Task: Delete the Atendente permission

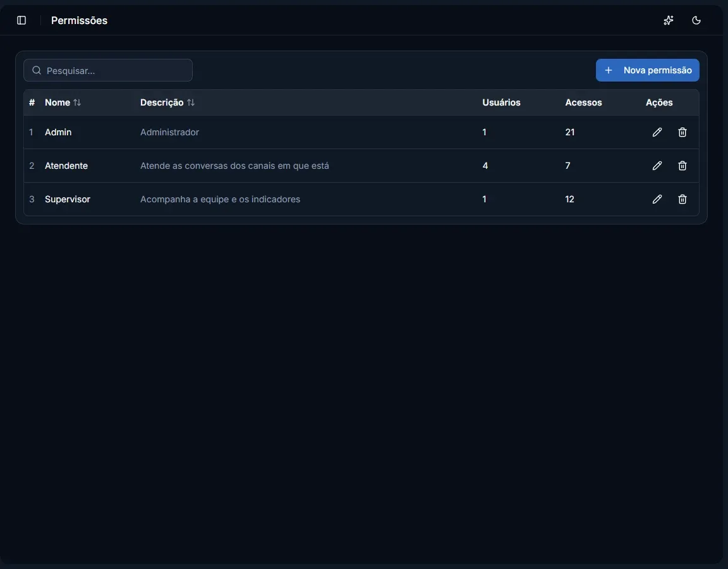Action: tap(682, 166)
